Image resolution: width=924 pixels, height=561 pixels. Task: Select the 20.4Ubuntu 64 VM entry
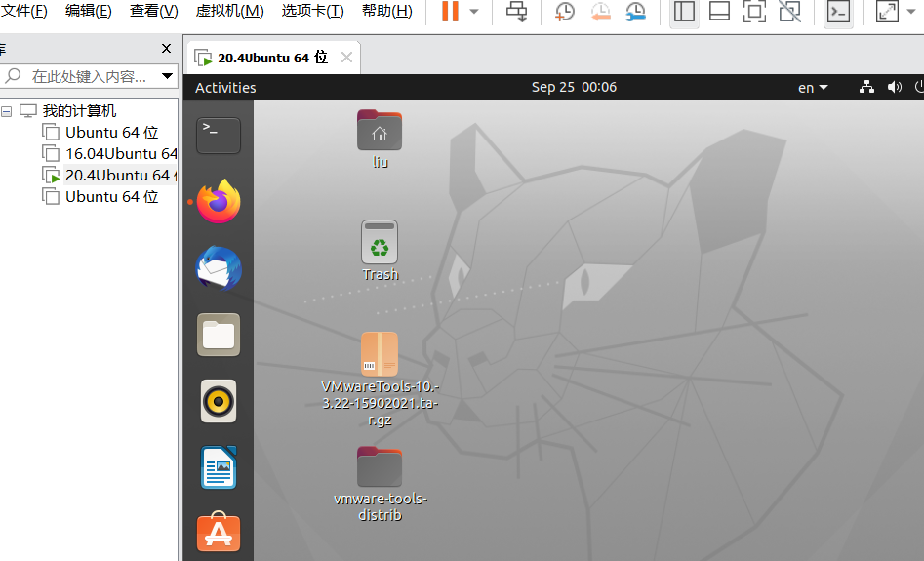click(x=121, y=175)
